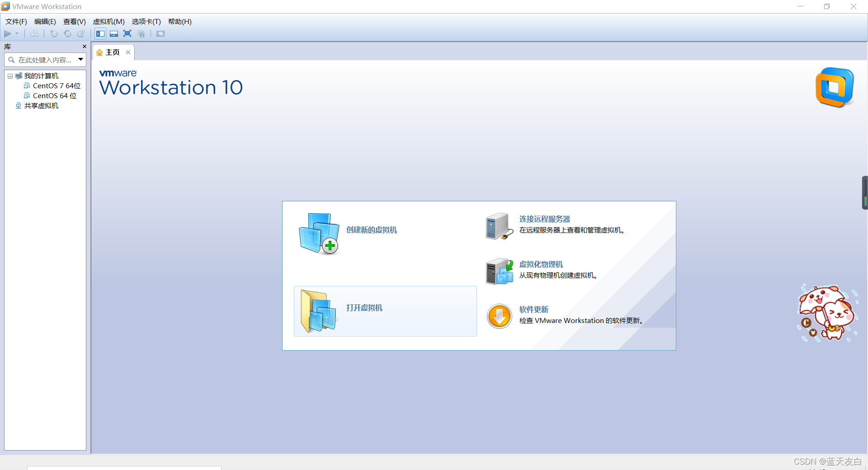Click the search magnifier icon in library
This screenshot has height=470, width=868.
[x=11, y=60]
